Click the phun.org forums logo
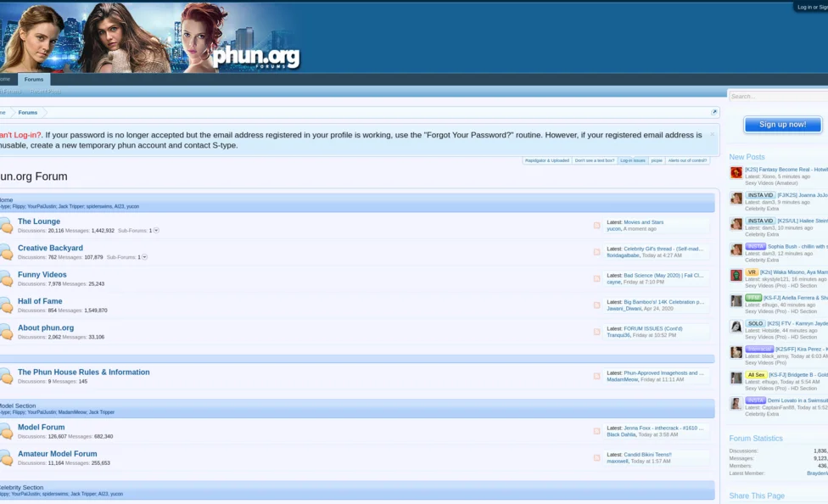Viewport: 828px width, 504px height. (256, 56)
